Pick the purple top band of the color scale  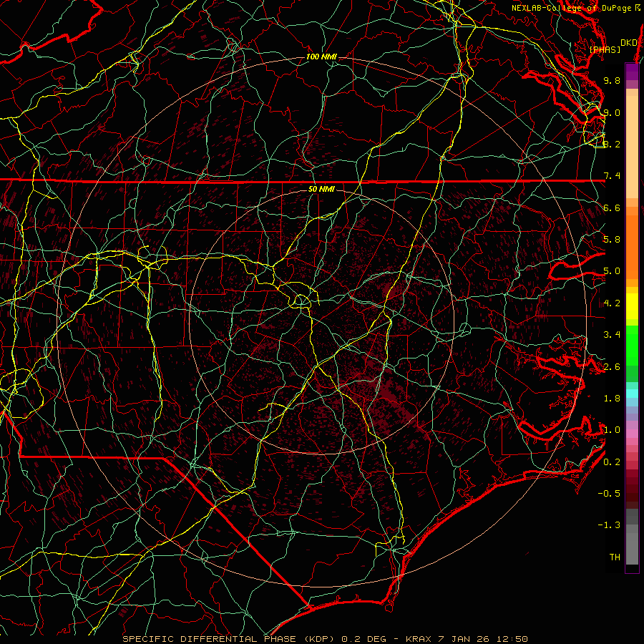[x=632, y=72]
